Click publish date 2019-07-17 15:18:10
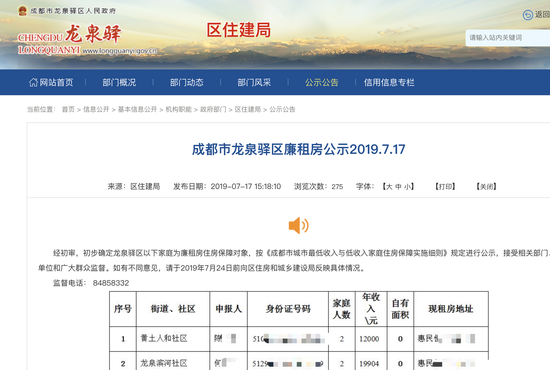 pyautogui.click(x=246, y=187)
